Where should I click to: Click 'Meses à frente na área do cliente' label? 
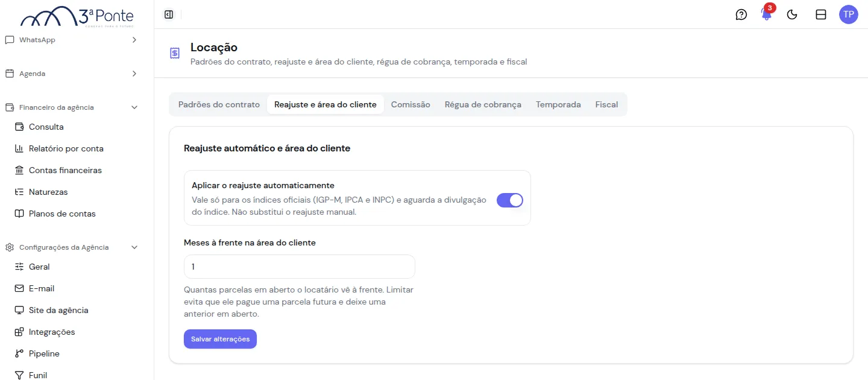tap(250, 242)
